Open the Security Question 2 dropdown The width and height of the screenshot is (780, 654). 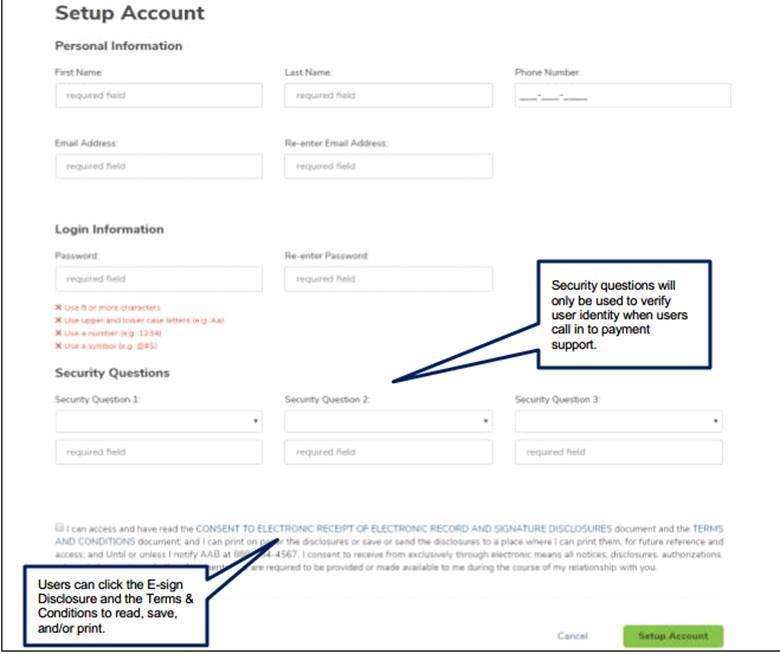[x=389, y=421]
